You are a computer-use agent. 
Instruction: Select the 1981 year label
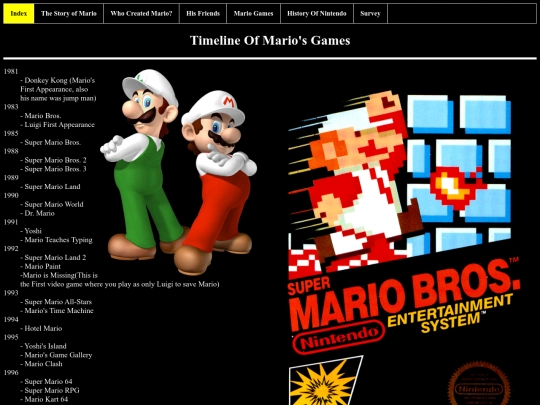coord(11,71)
